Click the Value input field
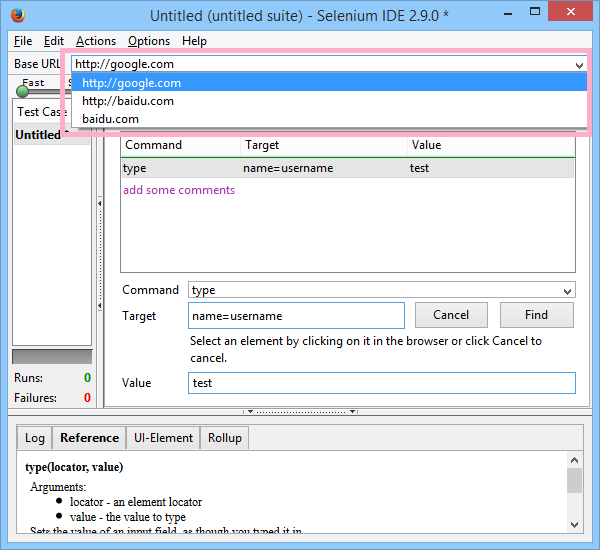This screenshot has height=550, width=600. [x=382, y=383]
